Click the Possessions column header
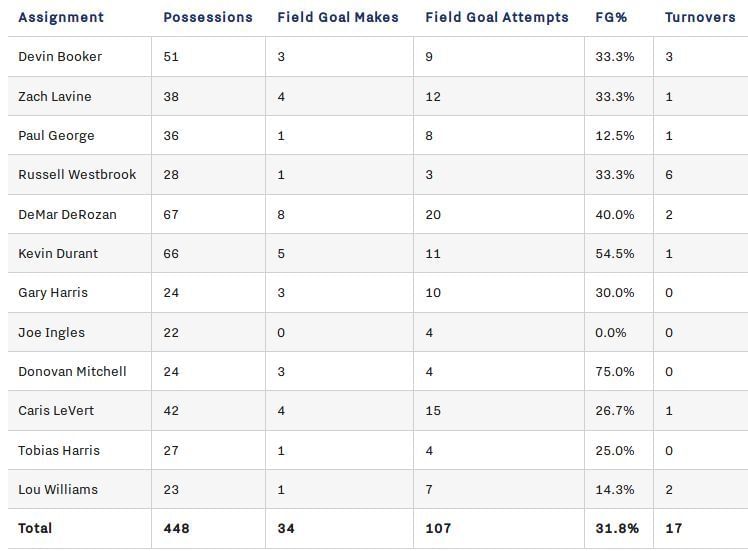This screenshot has width=748, height=551. click(x=206, y=17)
